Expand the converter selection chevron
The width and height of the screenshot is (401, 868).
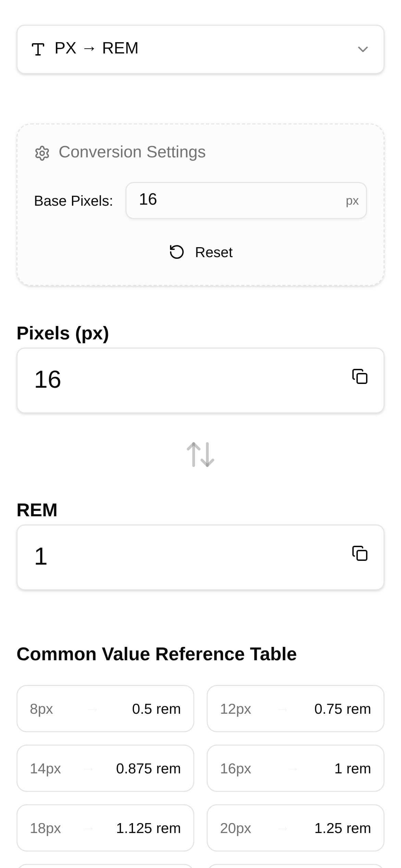coord(363,49)
